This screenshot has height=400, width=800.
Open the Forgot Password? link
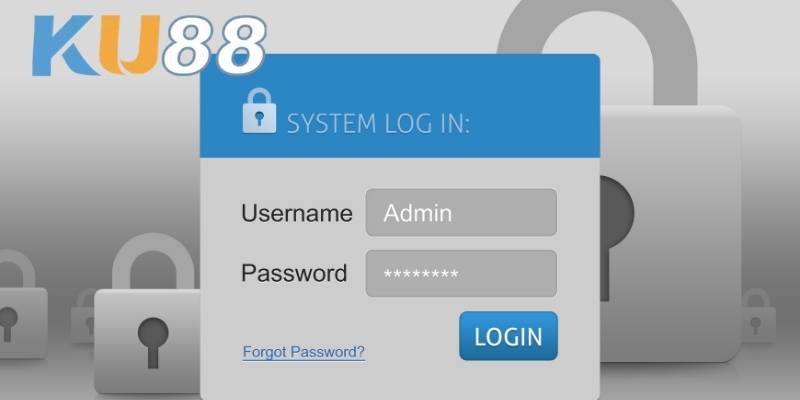pyautogui.click(x=304, y=352)
